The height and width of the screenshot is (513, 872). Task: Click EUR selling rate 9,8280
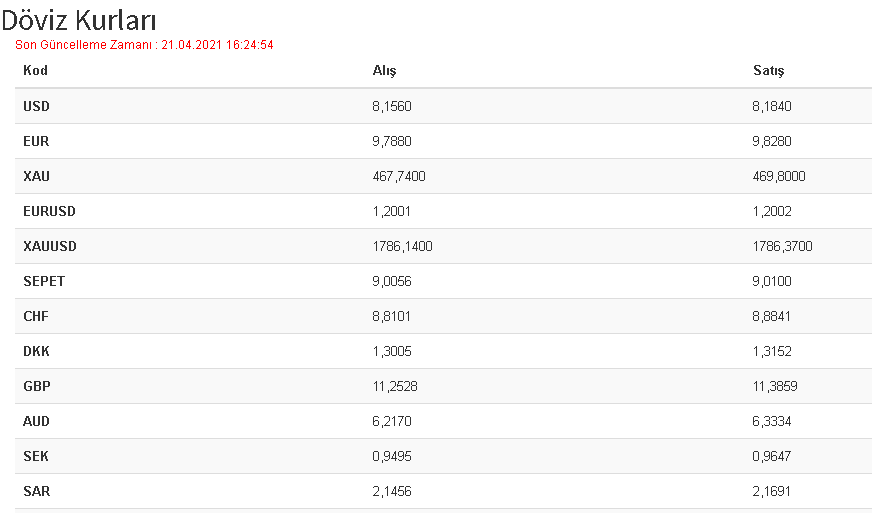(x=772, y=141)
